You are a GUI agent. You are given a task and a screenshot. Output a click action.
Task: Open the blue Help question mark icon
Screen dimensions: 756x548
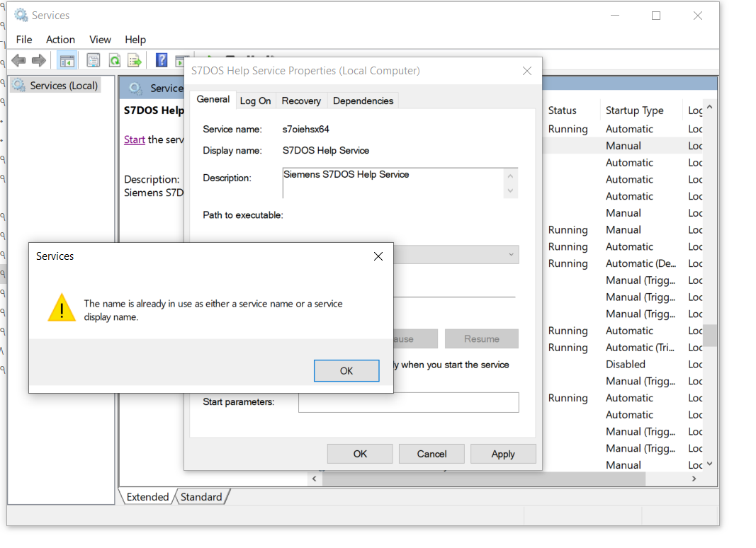point(162,60)
